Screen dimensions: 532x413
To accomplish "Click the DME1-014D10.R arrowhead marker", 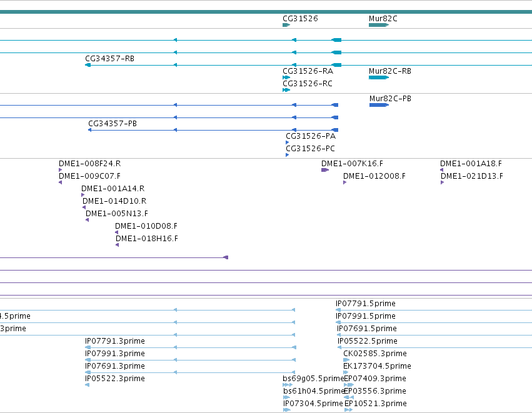I will 84,208.
